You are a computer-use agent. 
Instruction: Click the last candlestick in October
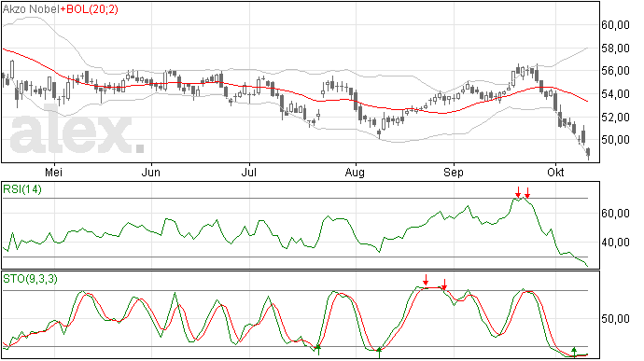pyautogui.click(x=589, y=153)
